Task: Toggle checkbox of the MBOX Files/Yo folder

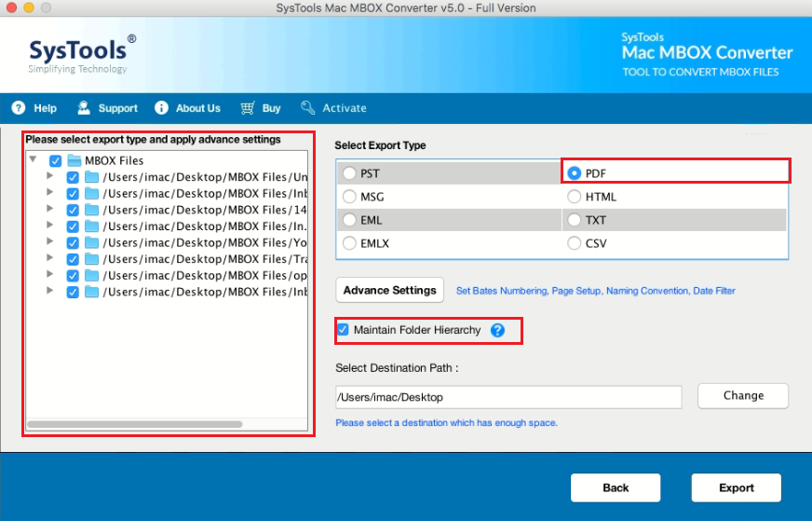Action: click(73, 243)
